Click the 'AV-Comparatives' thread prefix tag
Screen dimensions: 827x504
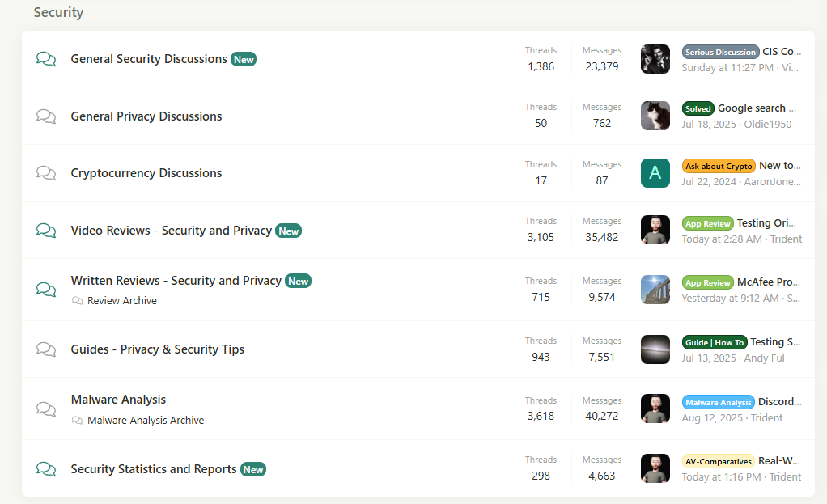tap(719, 461)
